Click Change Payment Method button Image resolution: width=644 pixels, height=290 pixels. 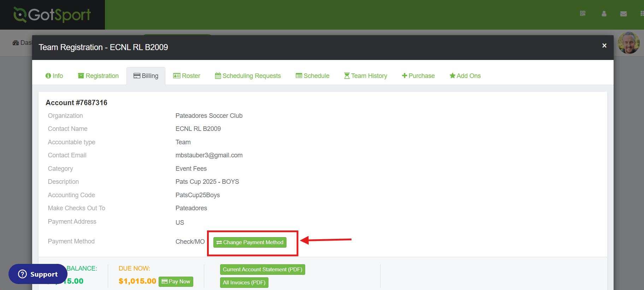pos(250,242)
